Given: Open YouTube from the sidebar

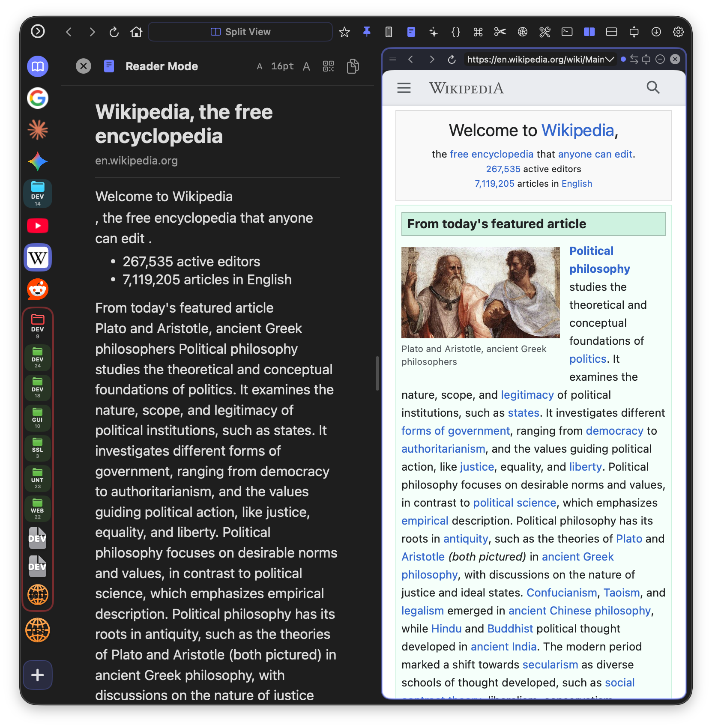Looking at the screenshot, I should [37, 226].
